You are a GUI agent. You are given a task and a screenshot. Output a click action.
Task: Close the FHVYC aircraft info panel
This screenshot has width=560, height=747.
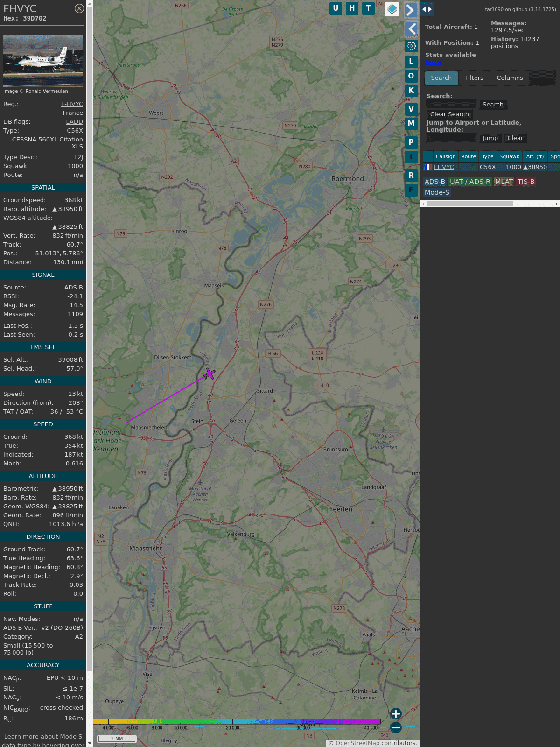pyautogui.click(x=79, y=8)
